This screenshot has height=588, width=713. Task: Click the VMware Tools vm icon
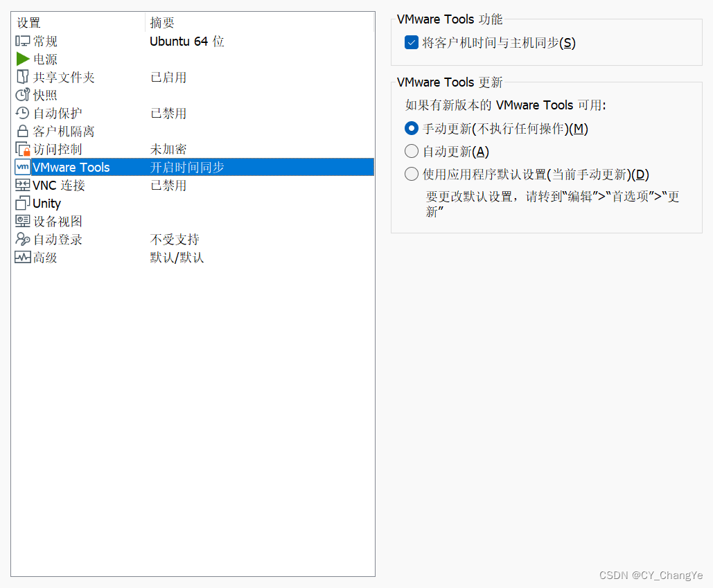click(x=23, y=167)
